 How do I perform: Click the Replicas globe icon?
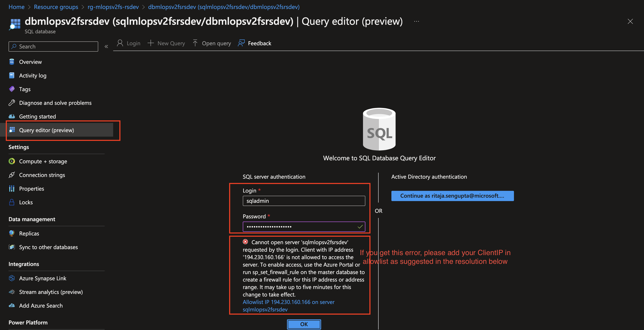(12, 233)
